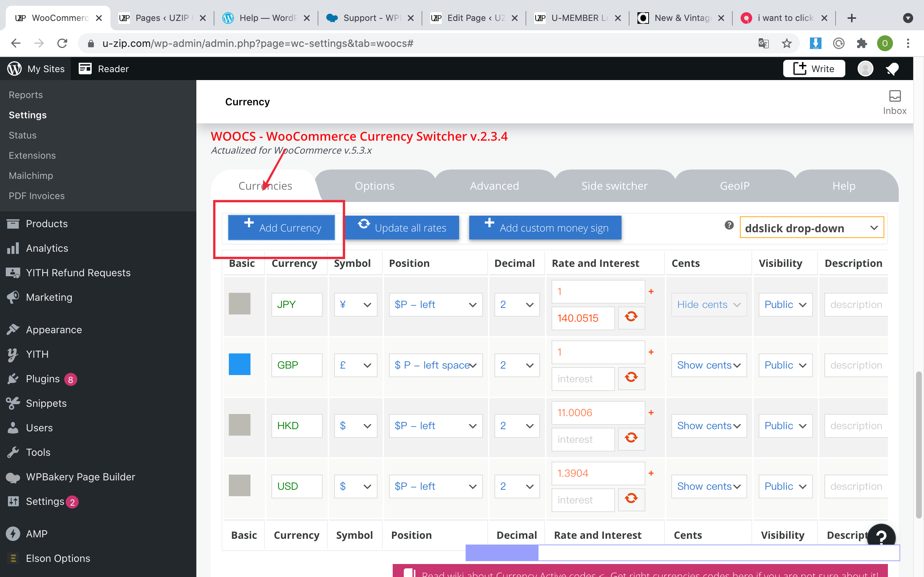This screenshot has height=577, width=924.
Task: Bookmark this page with the star icon
Action: (786, 44)
